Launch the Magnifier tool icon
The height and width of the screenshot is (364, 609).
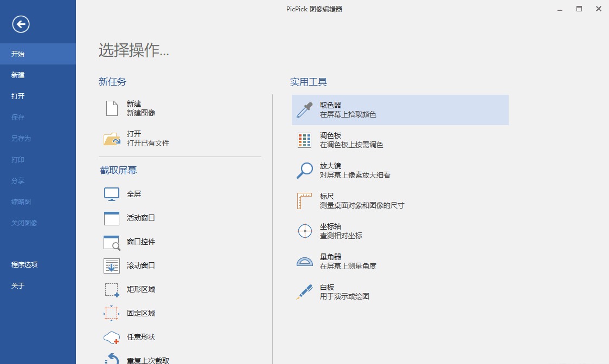pos(304,171)
